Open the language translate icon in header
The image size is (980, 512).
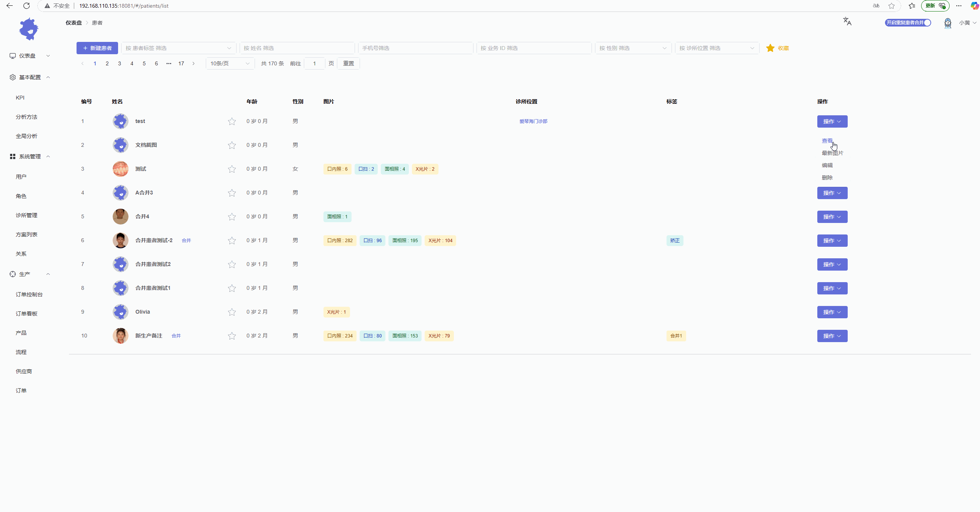[847, 22]
